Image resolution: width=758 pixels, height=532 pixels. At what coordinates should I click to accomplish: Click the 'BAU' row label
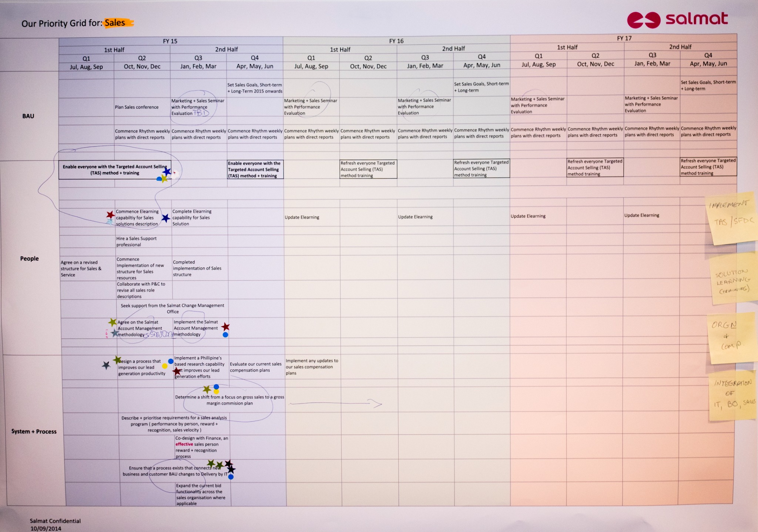point(28,116)
